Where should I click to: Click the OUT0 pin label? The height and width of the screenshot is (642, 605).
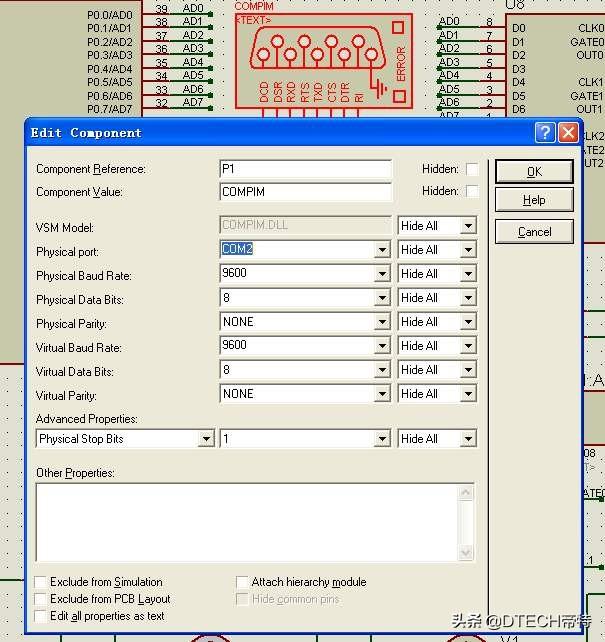590,55
